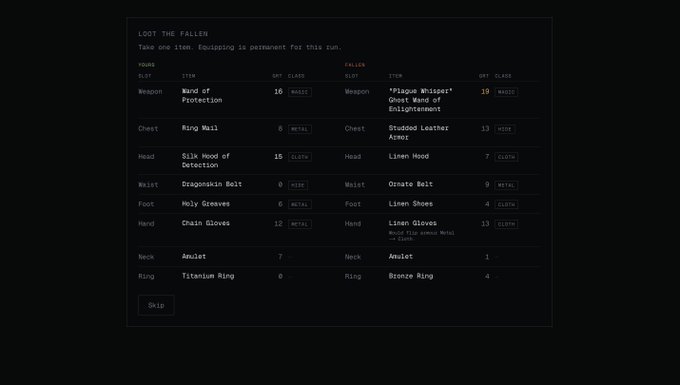Click your Wand of Protection

202,95
